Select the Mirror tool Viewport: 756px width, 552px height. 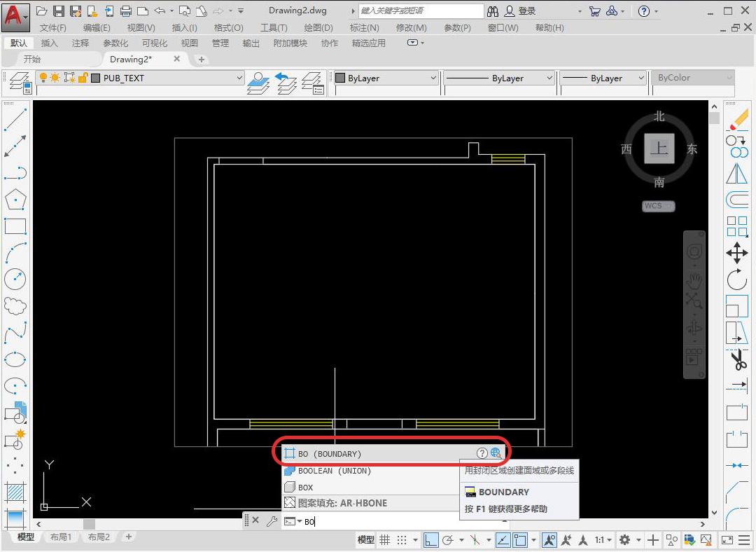(x=737, y=173)
